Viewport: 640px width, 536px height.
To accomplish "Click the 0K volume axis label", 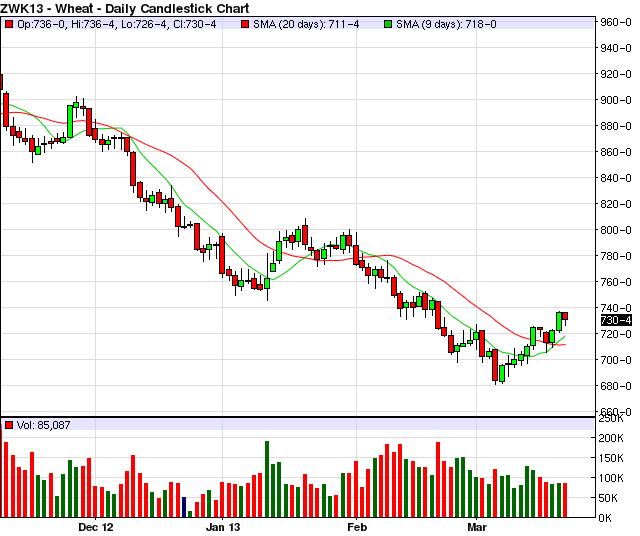I will click(x=605, y=518).
